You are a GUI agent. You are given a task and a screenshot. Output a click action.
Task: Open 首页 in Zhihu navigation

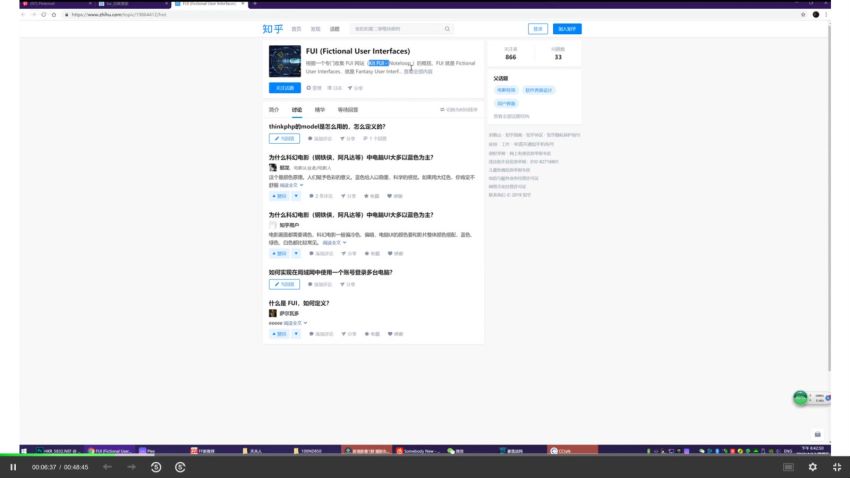(x=296, y=29)
